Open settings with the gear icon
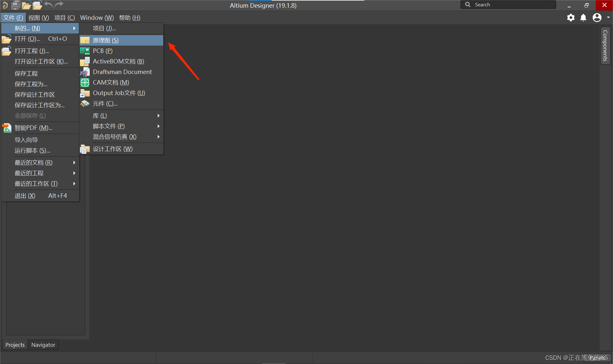 click(571, 18)
